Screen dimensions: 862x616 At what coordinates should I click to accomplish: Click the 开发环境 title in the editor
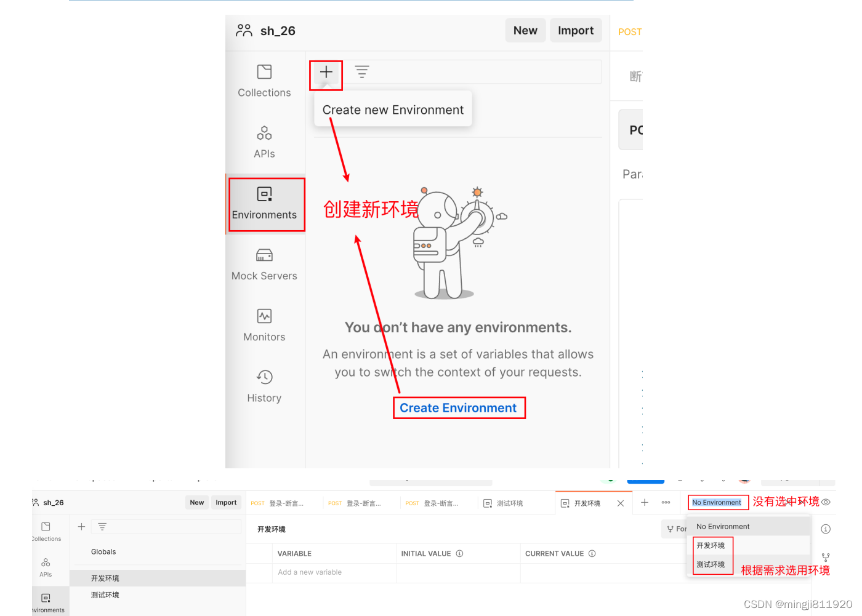point(272,529)
